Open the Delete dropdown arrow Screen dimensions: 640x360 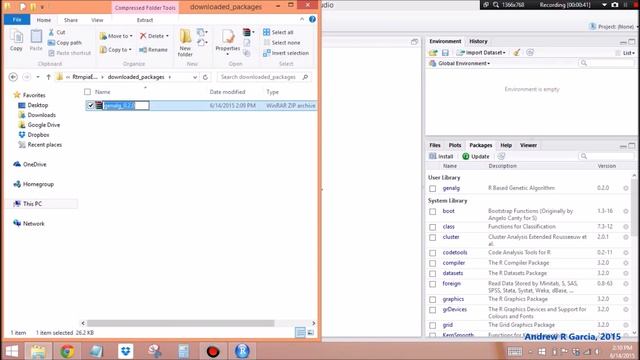pyautogui.click(x=167, y=36)
